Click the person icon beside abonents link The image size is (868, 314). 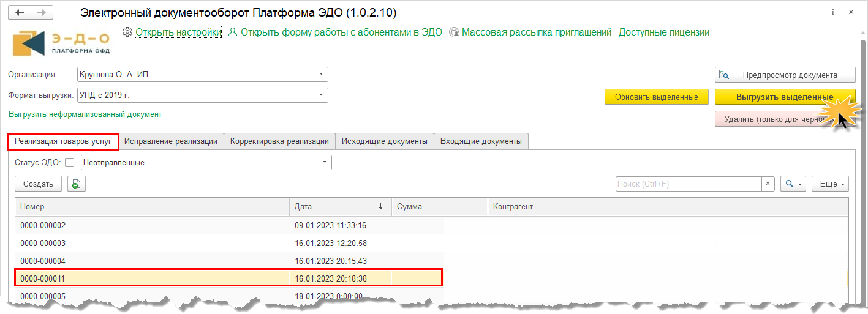pos(233,32)
